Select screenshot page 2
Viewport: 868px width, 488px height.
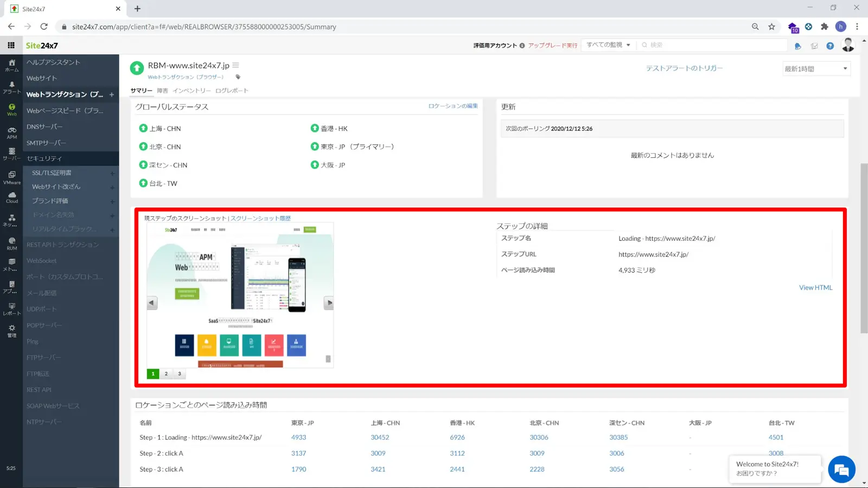point(166,374)
